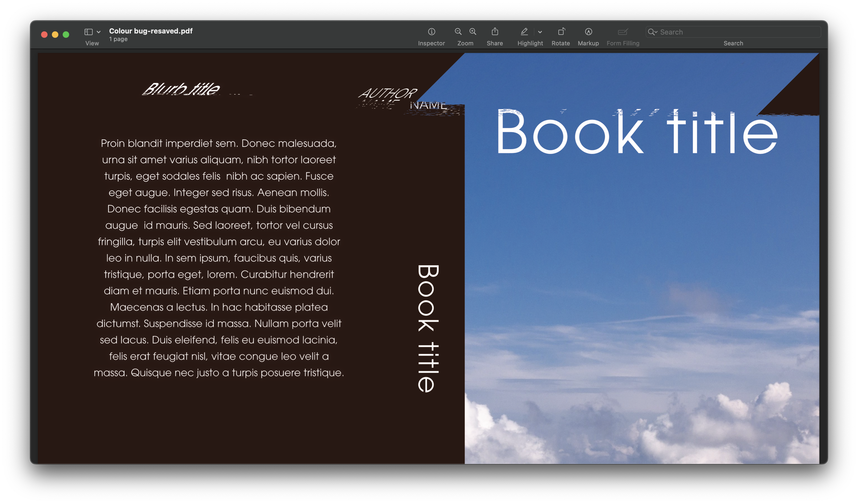Click the 'Blurb title' heading
Viewport: 858px width, 504px height.
click(181, 89)
